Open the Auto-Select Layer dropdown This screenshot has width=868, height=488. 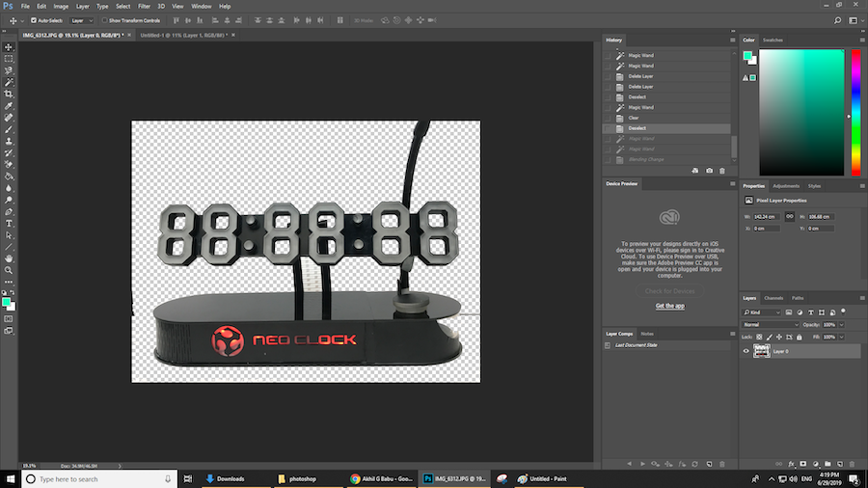click(82, 20)
